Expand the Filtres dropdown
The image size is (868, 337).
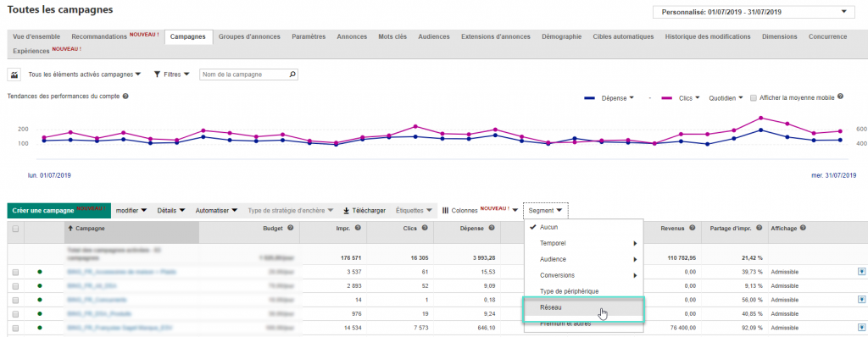pos(172,75)
